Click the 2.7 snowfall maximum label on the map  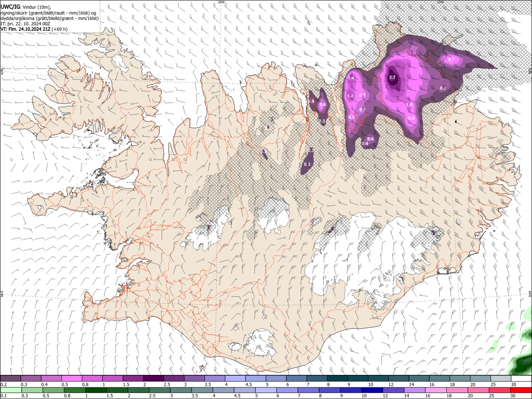(392, 78)
